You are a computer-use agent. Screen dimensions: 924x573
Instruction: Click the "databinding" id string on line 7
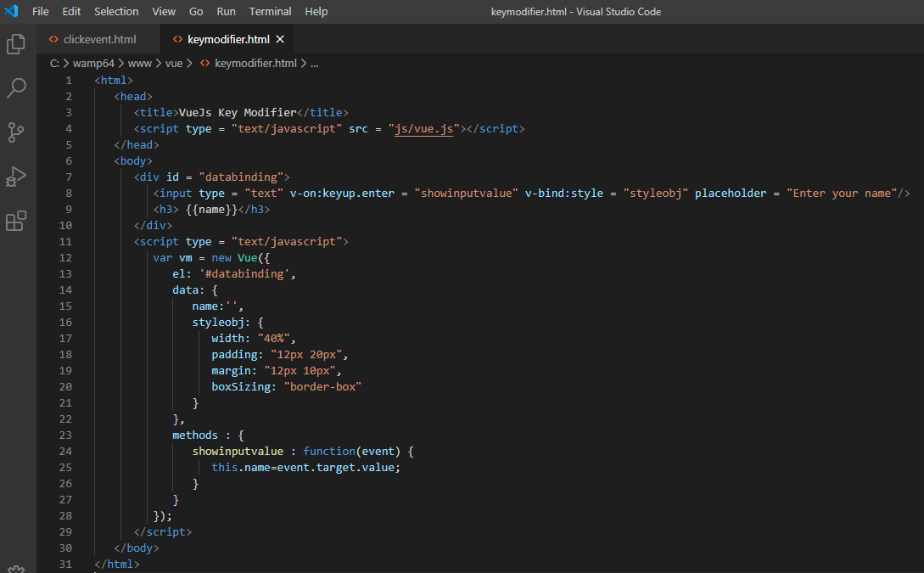(x=241, y=177)
